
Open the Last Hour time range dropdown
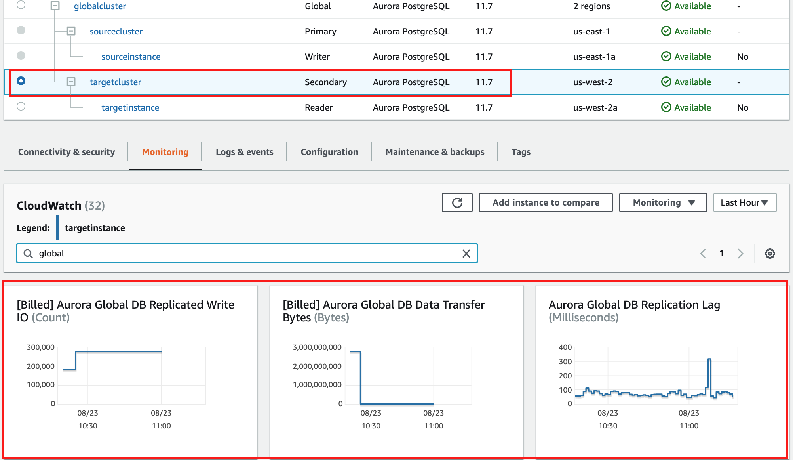tap(744, 203)
